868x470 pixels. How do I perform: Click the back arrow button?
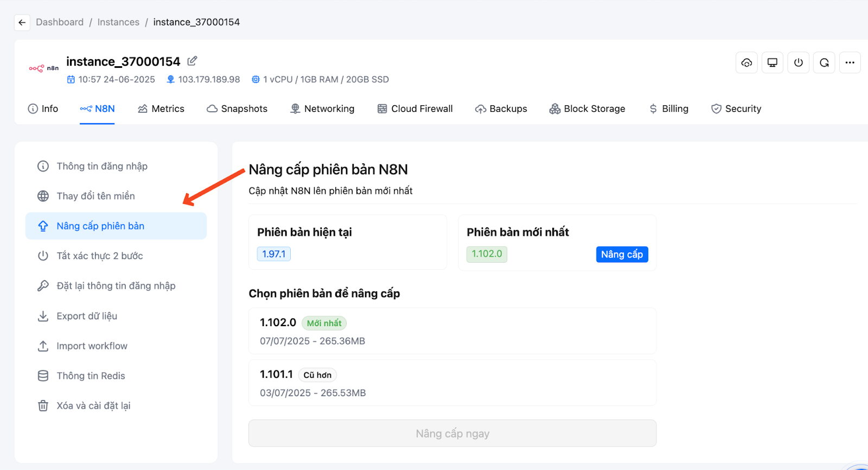coord(22,22)
